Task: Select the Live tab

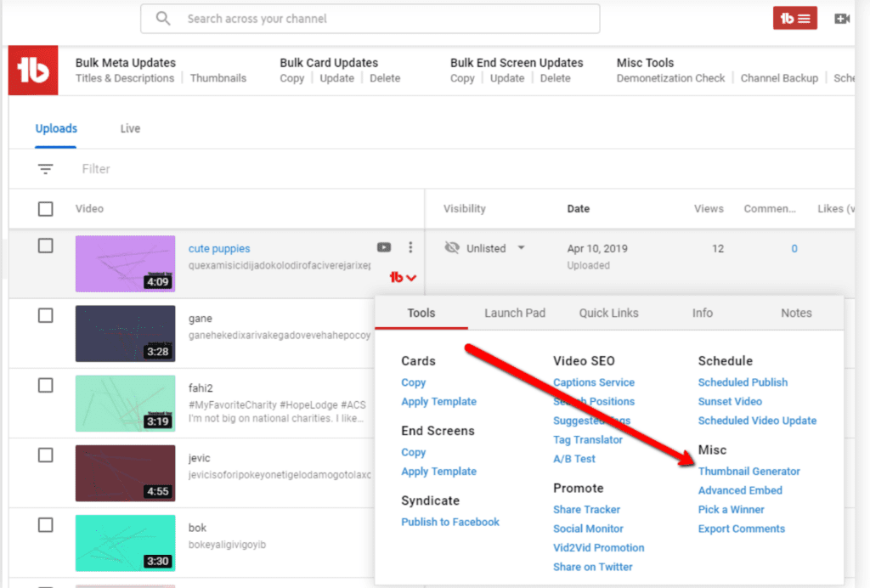Action: click(x=130, y=128)
